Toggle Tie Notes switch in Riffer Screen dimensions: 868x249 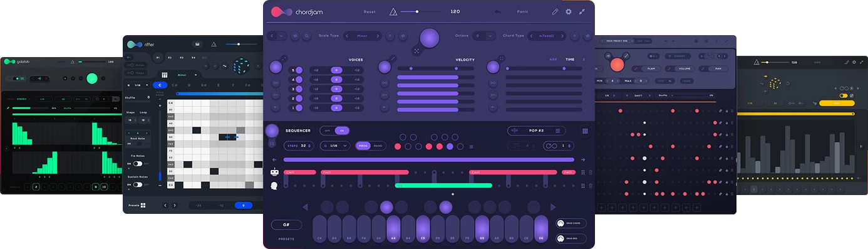coord(137,164)
